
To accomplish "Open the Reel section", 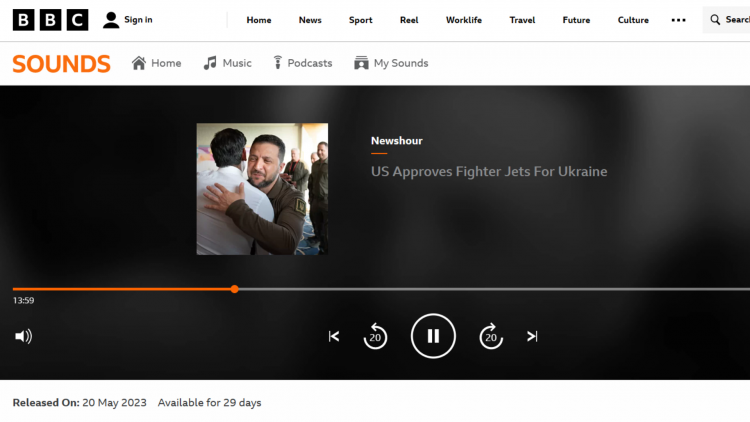I will pos(409,20).
